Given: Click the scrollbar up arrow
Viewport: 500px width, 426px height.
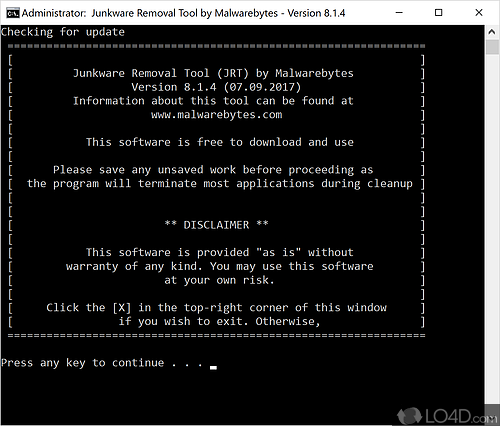Looking at the screenshot, I should coord(492,32).
